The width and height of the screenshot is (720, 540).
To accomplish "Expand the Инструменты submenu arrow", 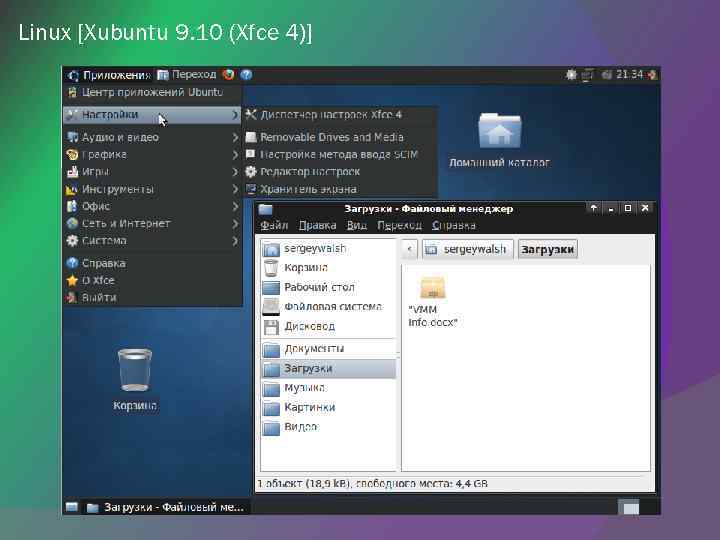I will pos(235,189).
